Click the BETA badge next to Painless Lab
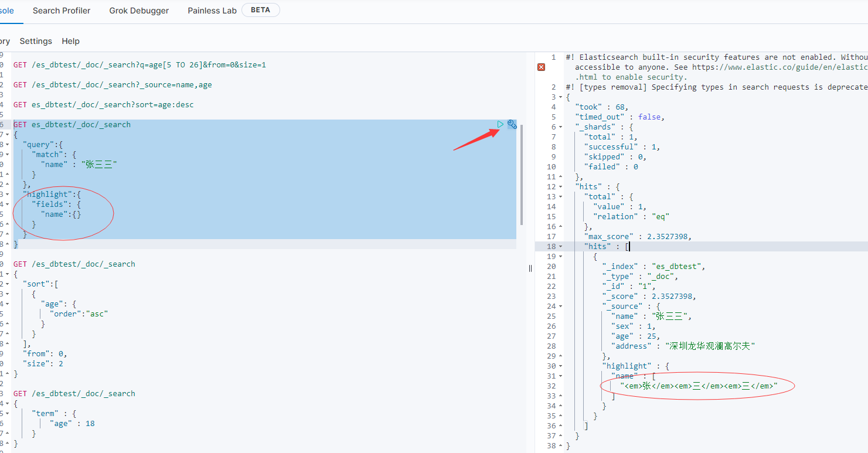868x453 pixels. (x=261, y=10)
